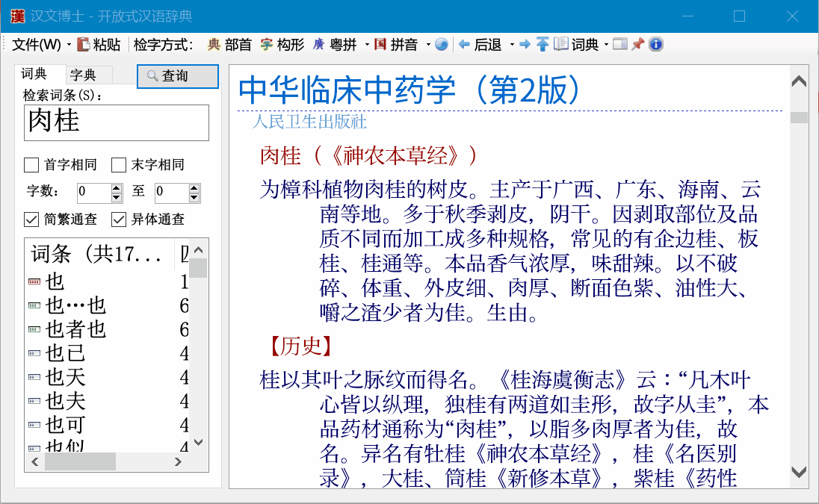819x504 pixels.
Task: Open the dropdown arrow next to 文件(W)
Action: (69, 45)
